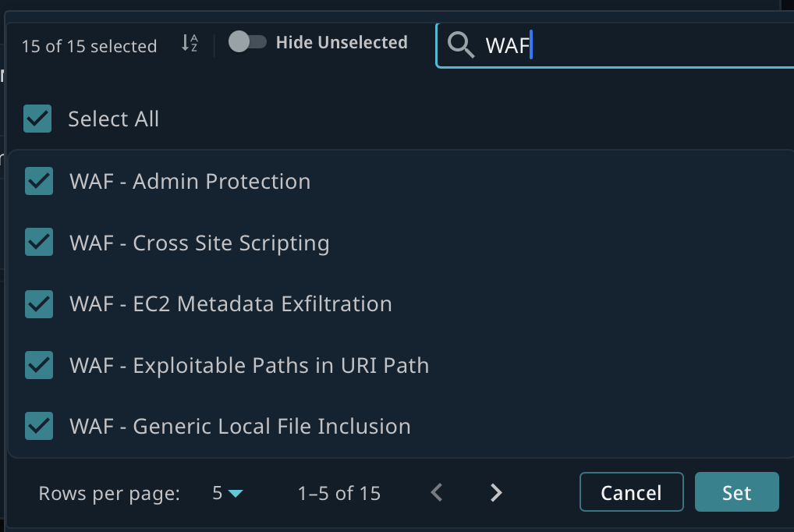794x532 pixels.
Task: Deselect WAF - Cross Site Scripting
Action: [x=38, y=243]
